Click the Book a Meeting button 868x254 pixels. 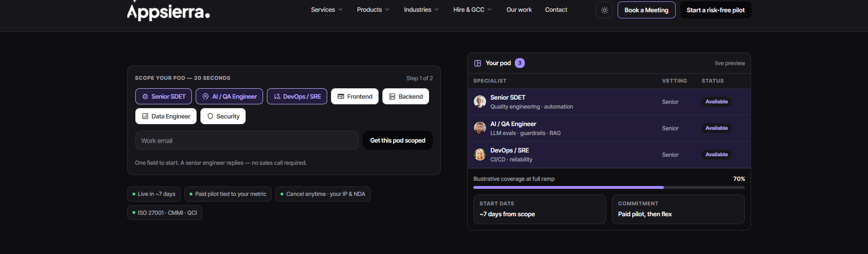[x=646, y=10]
